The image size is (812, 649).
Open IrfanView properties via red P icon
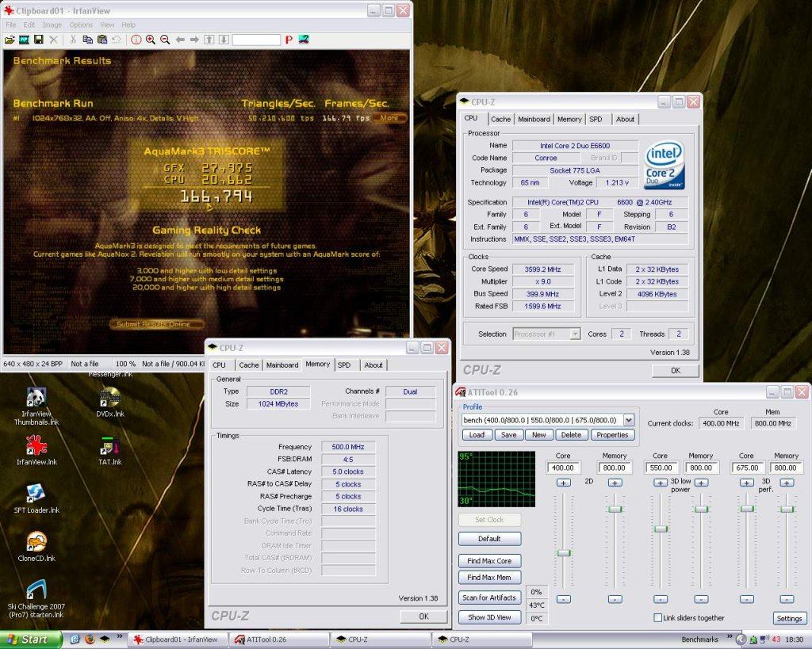click(x=289, y=40)
